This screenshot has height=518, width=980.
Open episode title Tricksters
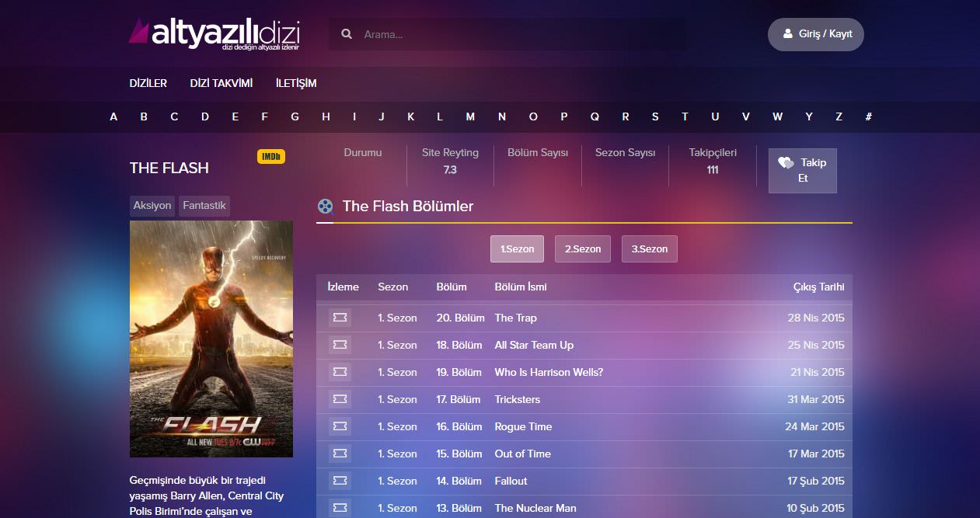518,399
